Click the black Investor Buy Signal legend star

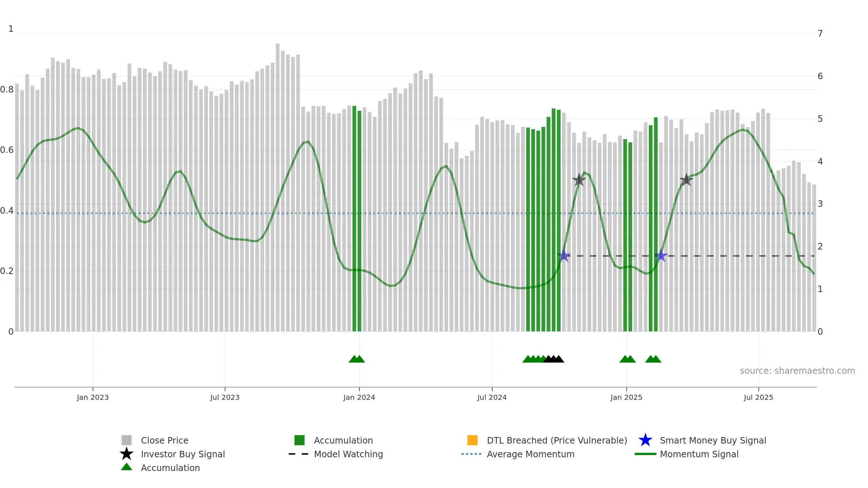127,454
